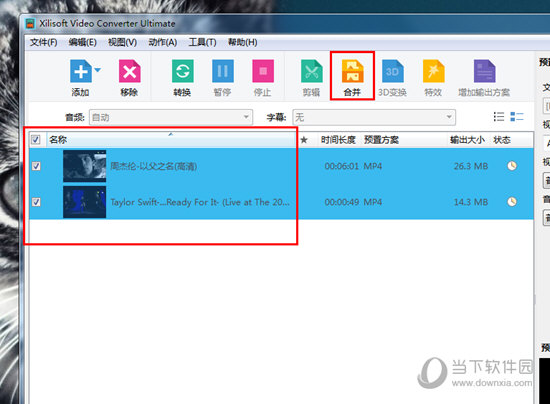Click the Xilisoft app icon in title bar

[x=31, y=23]
